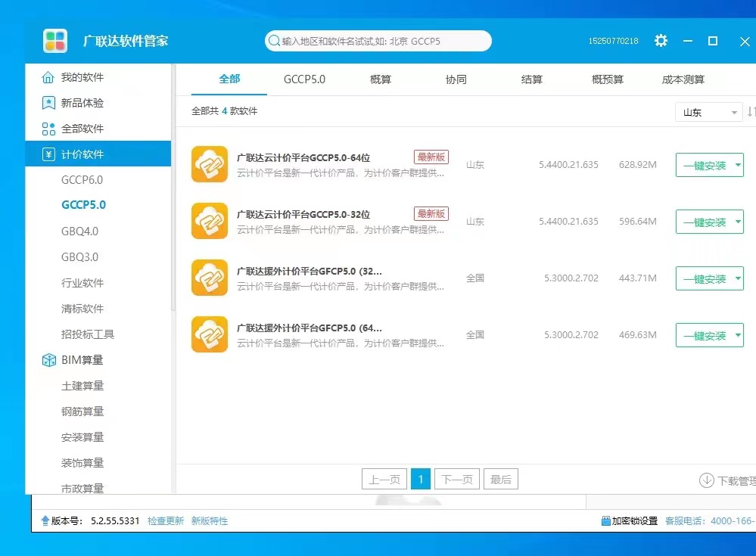The height and width of the screenshot is (556, 756).
Task: Click the GCCP5.0-32位 product icon
Action: coord(210,221)
